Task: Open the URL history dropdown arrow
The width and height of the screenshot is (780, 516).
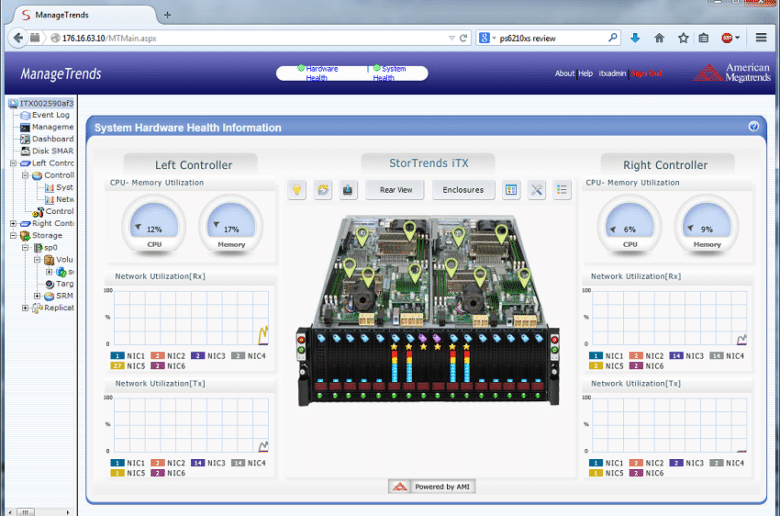Action: 452,38
